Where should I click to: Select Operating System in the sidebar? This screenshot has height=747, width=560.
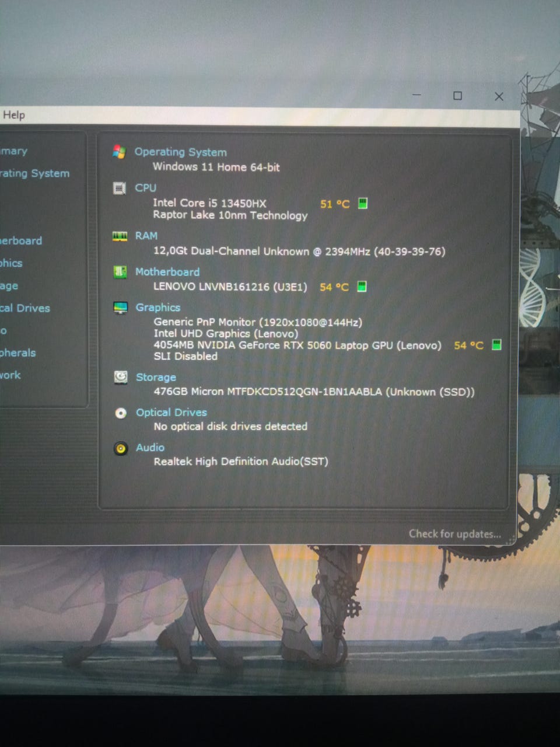(x=34, y=173)
